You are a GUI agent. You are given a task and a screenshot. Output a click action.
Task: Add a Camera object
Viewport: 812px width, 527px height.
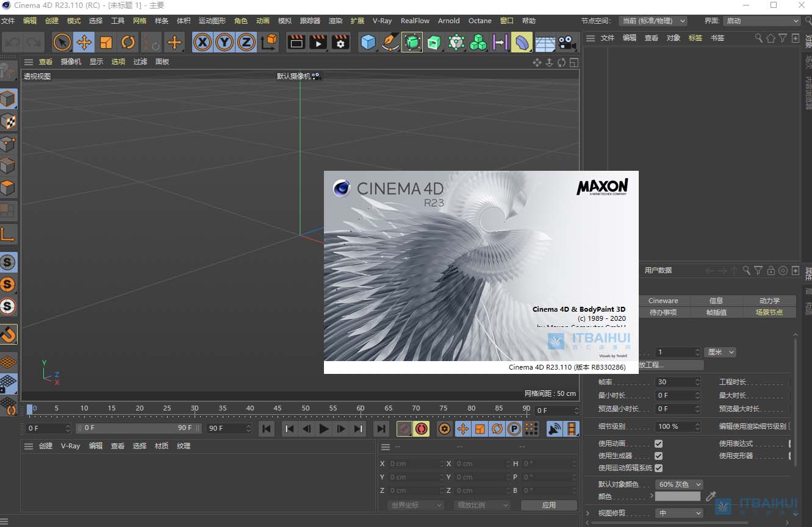point(567,43)
